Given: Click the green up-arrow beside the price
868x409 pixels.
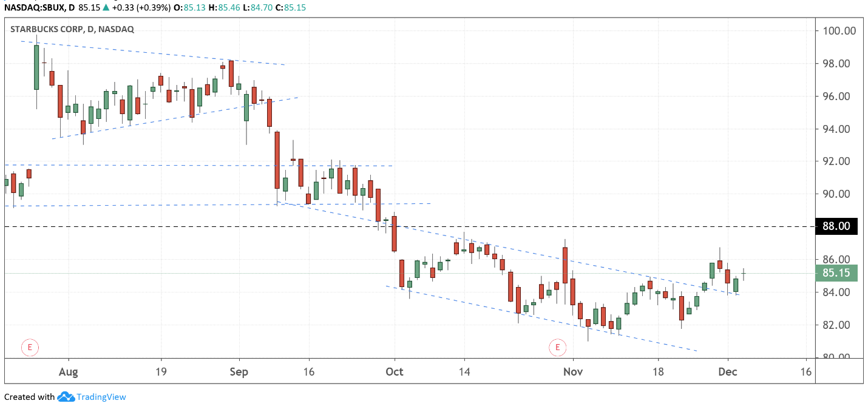Looking at the screenshot, I should pos(107,8).
